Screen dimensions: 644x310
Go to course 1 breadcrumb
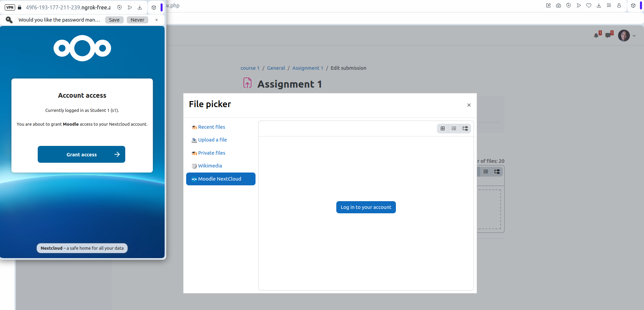point(250,68)
